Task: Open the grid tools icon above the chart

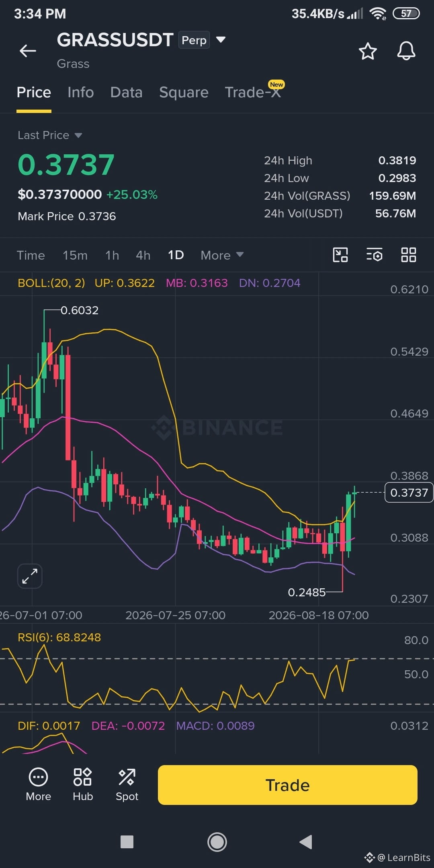Action: click(409, 255)
